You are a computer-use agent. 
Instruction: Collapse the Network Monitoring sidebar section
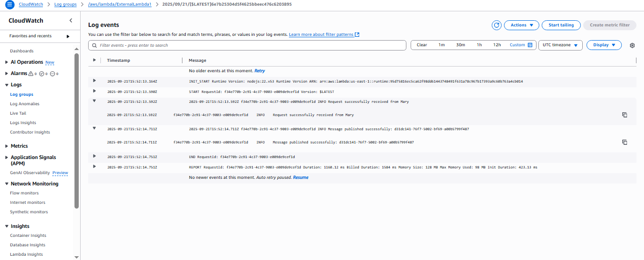[6, 184]
